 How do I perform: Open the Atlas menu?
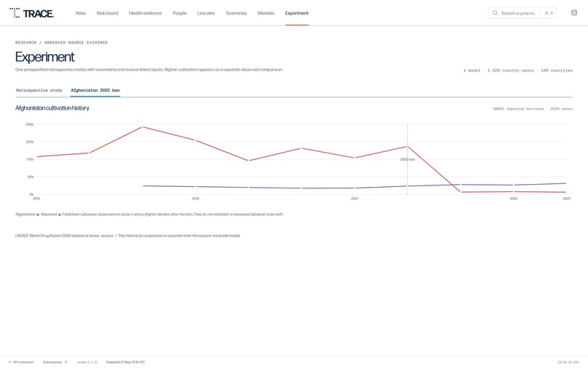coord(81,13)
